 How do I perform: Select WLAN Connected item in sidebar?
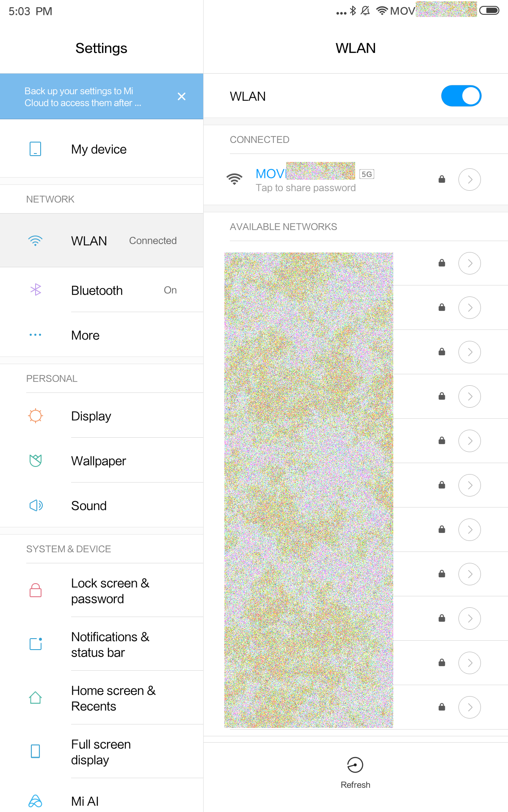(102, 240)
